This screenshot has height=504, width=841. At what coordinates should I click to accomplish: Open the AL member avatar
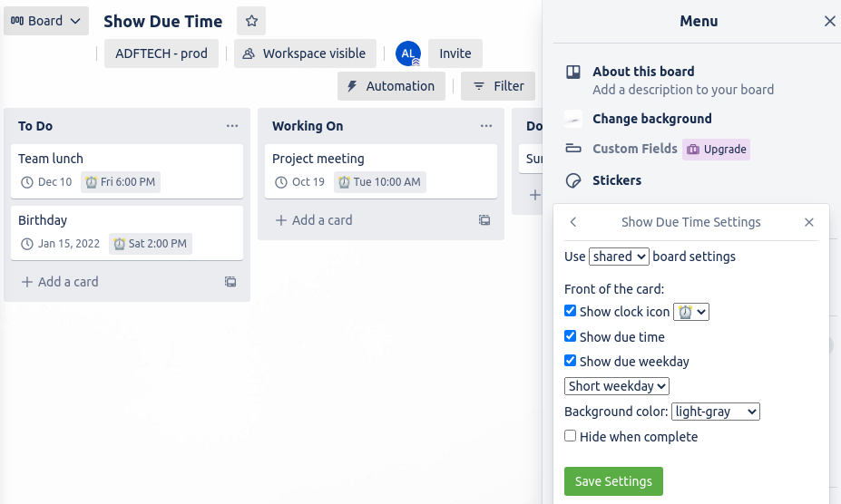point(408,53)
